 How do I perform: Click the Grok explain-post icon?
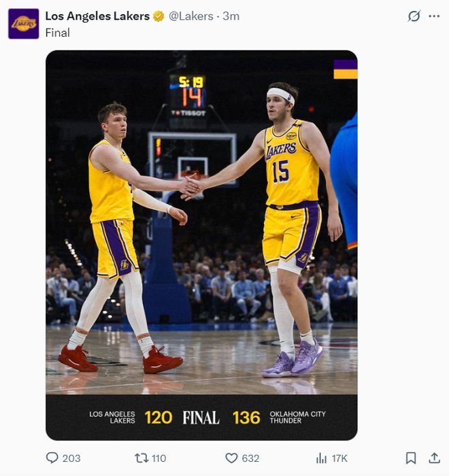(x=414, y=16)
